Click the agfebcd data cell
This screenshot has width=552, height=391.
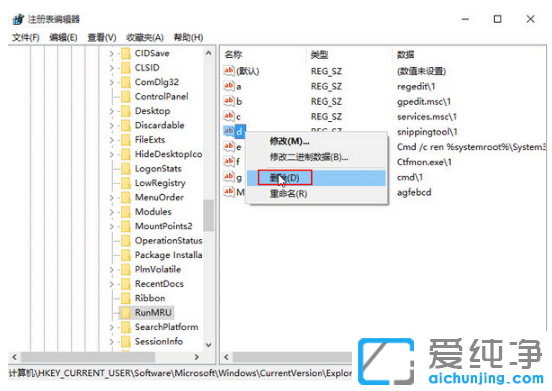click(x=414, y=193)
